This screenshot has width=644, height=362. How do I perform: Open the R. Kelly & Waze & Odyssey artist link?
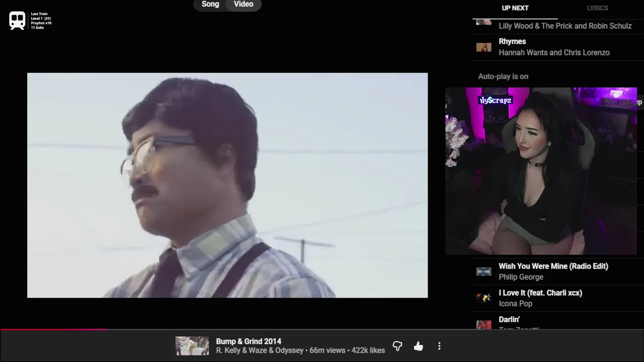click(260, 350)
